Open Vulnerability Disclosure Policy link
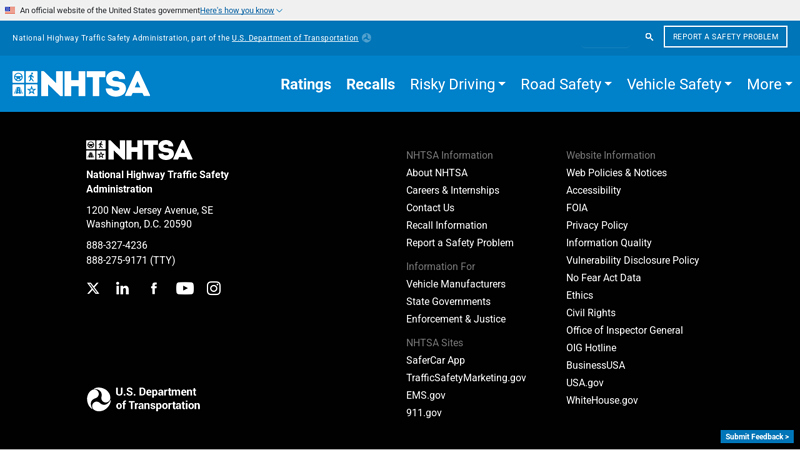The width and height of the screenshot is (800, 450). 632,260
